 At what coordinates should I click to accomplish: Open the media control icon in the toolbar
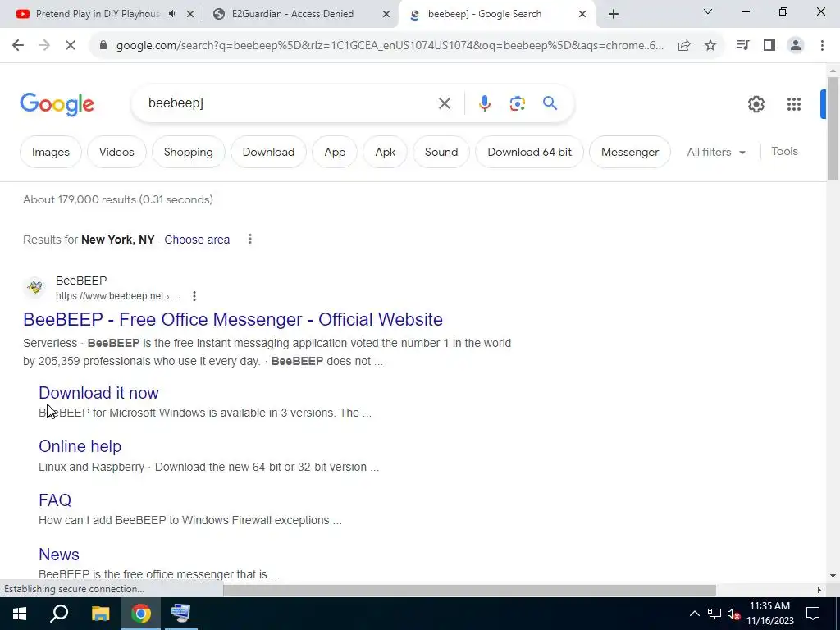(742, 46)
